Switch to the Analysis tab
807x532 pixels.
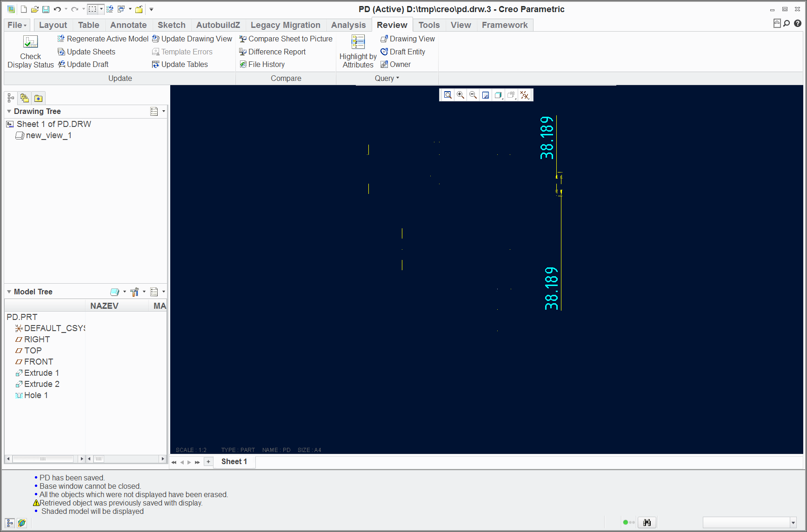348,25
